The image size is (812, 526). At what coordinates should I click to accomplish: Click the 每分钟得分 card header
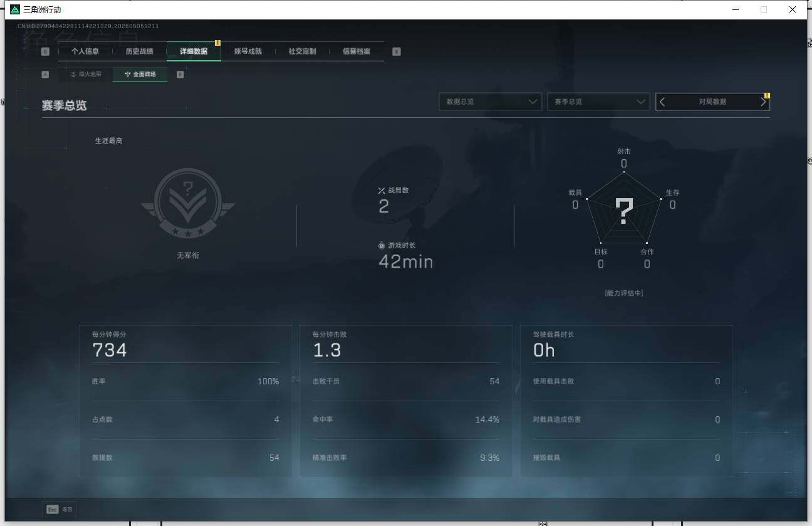tap(109, 334)
